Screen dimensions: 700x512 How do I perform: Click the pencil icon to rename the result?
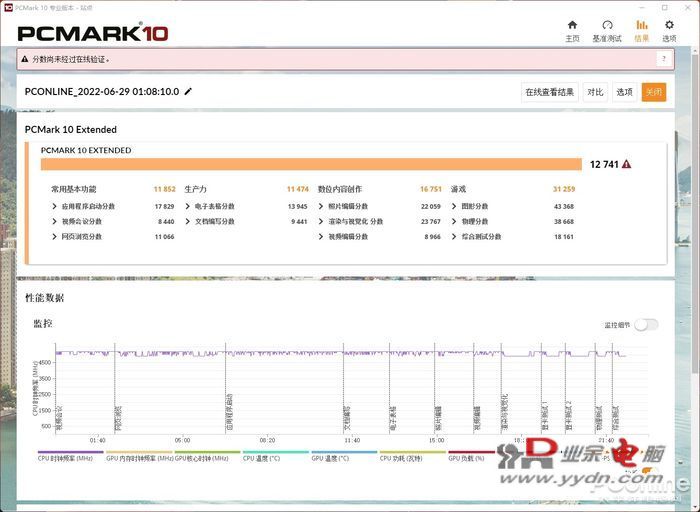(188, 92)
